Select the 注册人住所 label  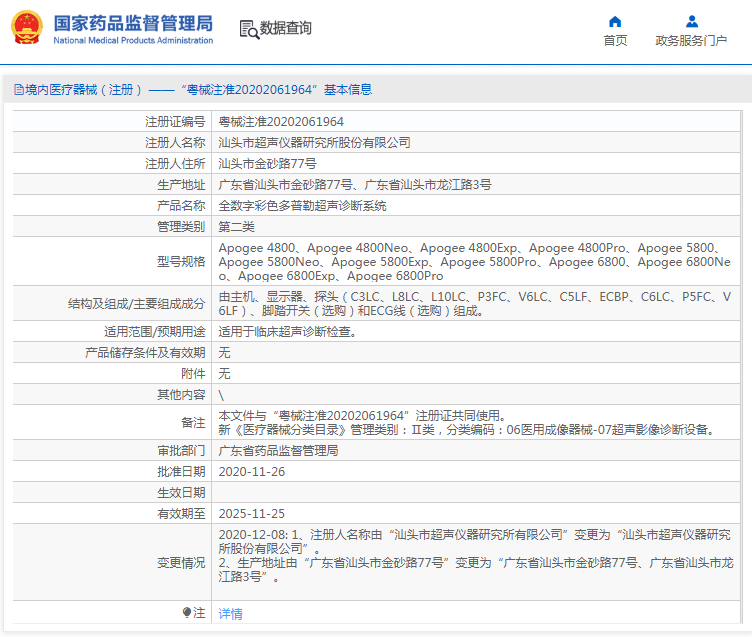(x=175, y=164)
